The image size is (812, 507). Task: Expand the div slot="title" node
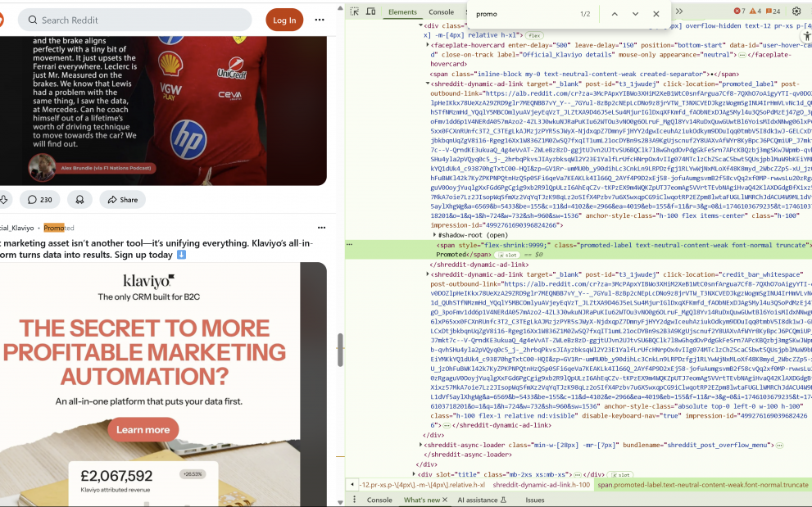[x=414, y=474]
